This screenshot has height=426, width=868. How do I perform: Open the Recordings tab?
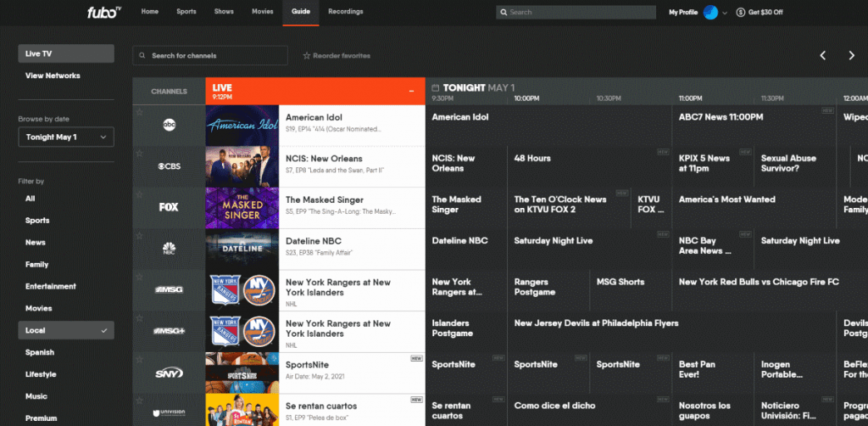coord(346,12)
